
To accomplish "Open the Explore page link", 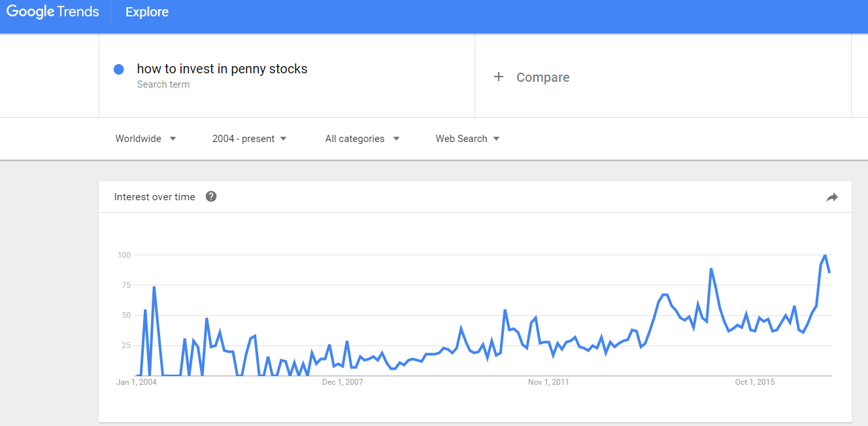I will coord(147,12).
